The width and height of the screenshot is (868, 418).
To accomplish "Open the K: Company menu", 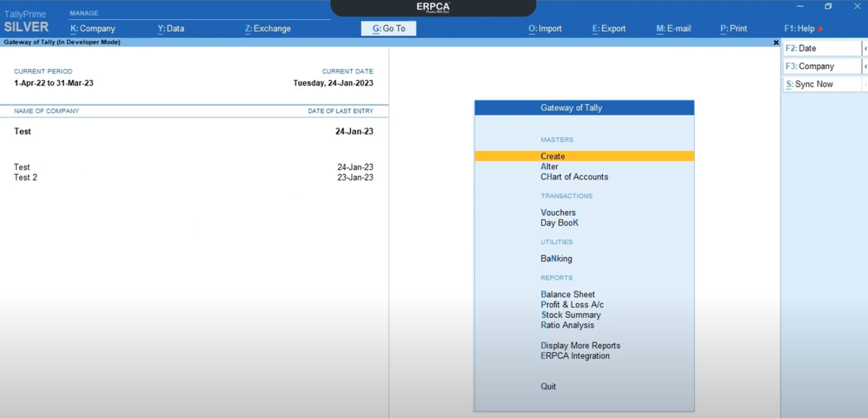I will point(93,28).
